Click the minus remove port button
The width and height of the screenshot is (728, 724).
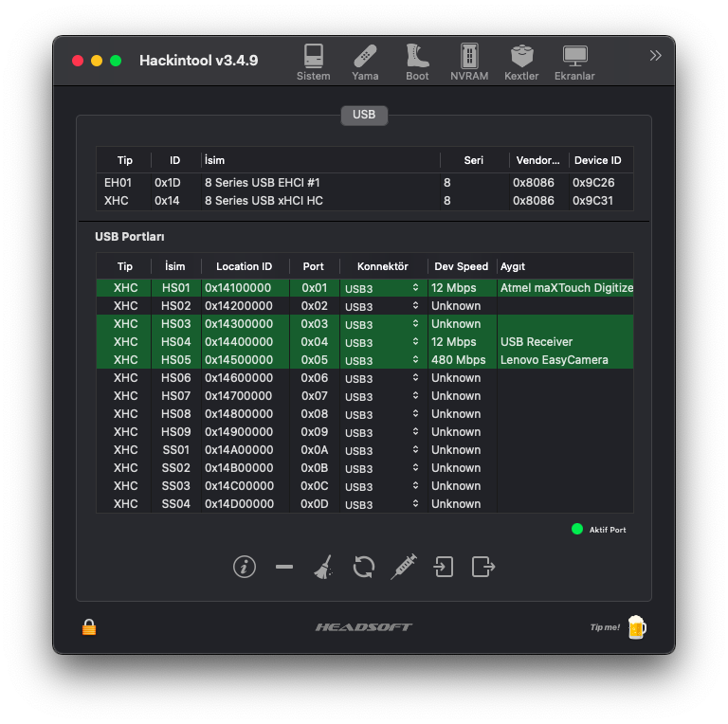tap(284, 567)
